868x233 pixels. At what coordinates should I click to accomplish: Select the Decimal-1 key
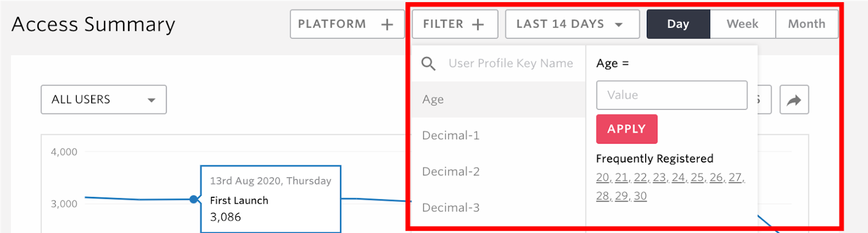(x=498, y=135)
